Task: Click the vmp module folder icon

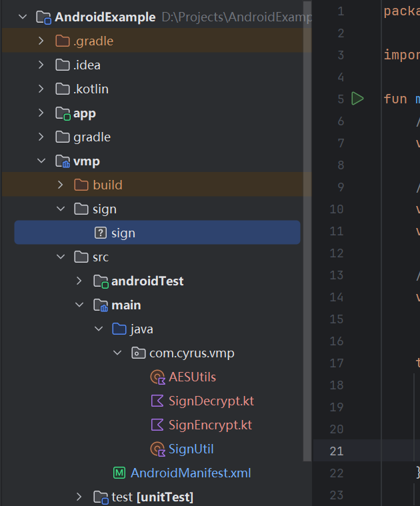Action: click(63, 161)
